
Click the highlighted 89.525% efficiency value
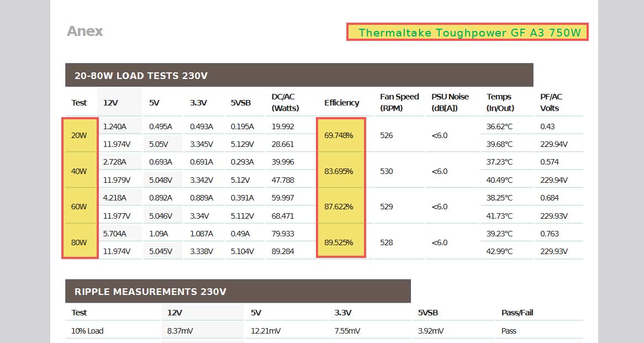(x=341, y=242)
